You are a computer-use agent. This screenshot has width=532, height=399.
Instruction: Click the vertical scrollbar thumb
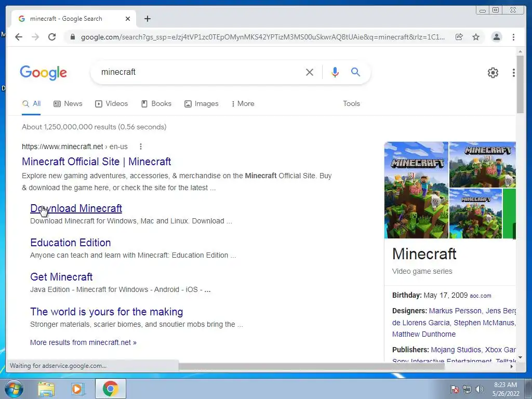520,84
